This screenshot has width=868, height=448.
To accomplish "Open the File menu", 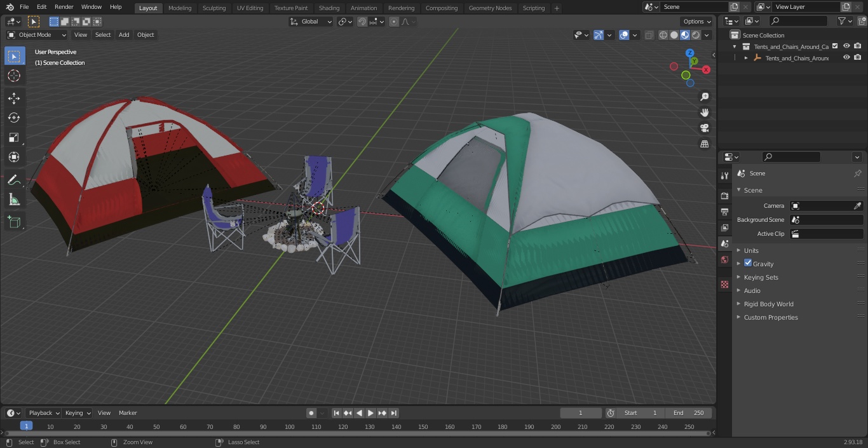I will point(24,7).
